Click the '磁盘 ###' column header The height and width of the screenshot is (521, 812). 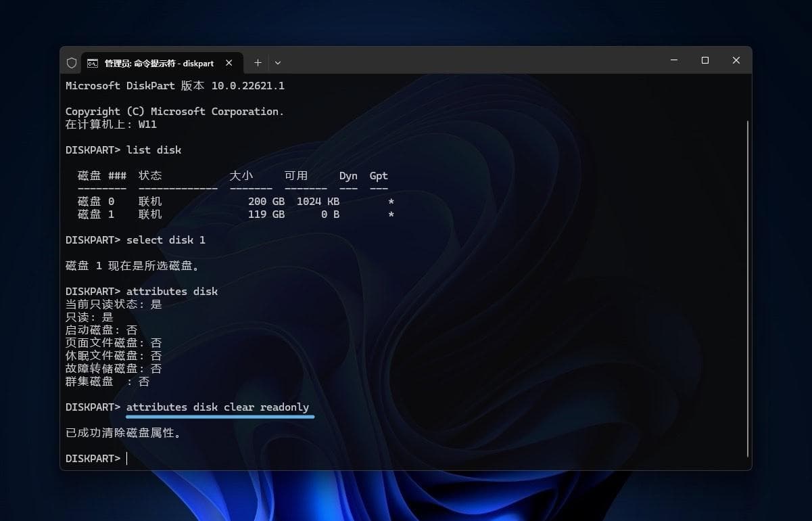(x=102, y=176)
